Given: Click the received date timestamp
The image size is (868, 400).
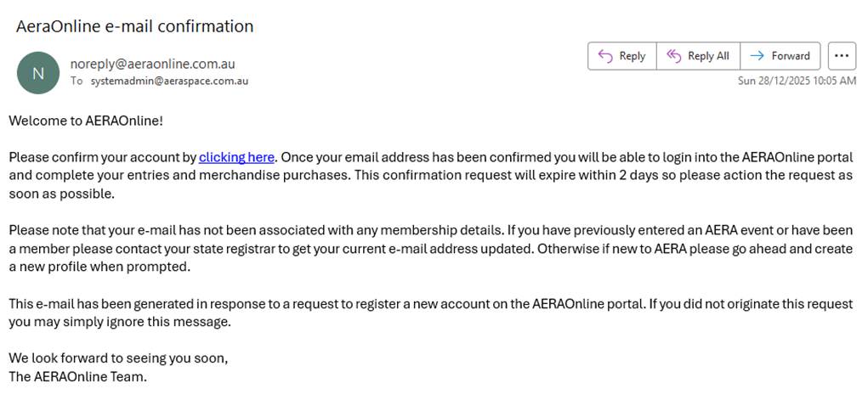Looking at the screenshot, I should pyautogui.click(x=796, y=81).
